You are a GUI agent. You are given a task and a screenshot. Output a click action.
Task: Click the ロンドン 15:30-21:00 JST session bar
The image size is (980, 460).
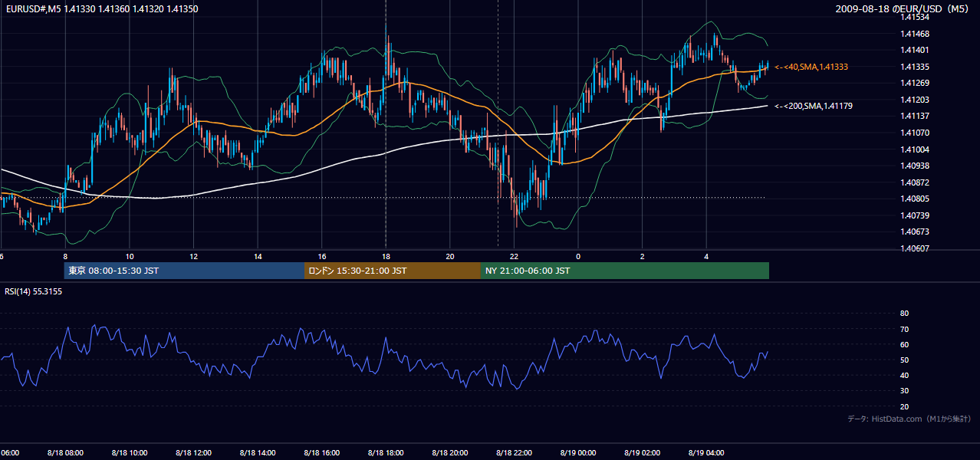pyautogui.click(x=393, y=271)
